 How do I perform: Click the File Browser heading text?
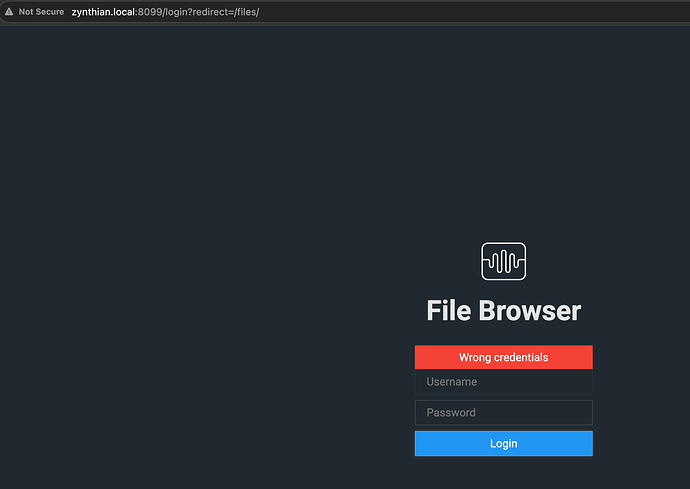pos(503,311)
